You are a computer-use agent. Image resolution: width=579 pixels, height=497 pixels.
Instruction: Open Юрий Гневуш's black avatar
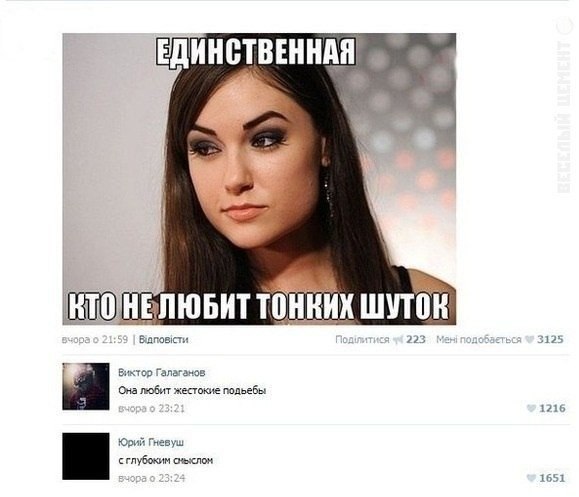click(86, 456)
